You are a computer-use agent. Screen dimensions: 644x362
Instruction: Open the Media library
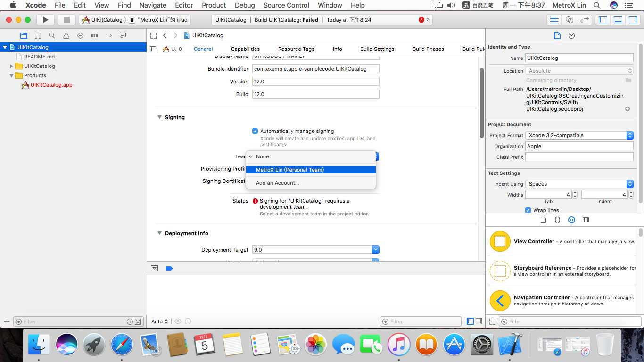pyautogui.click(x=586, y=220)
